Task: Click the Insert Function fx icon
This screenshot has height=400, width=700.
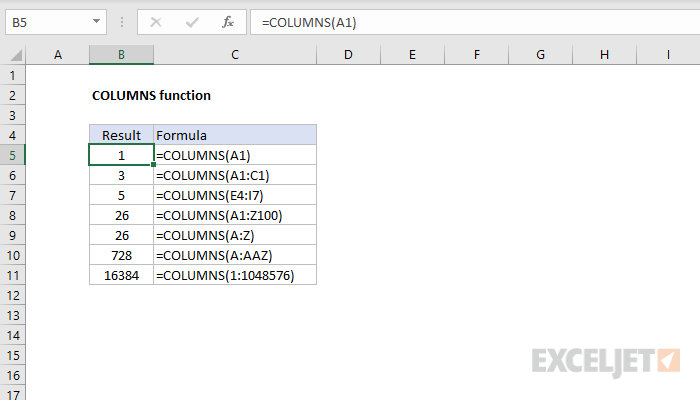Action: [227, 22]
